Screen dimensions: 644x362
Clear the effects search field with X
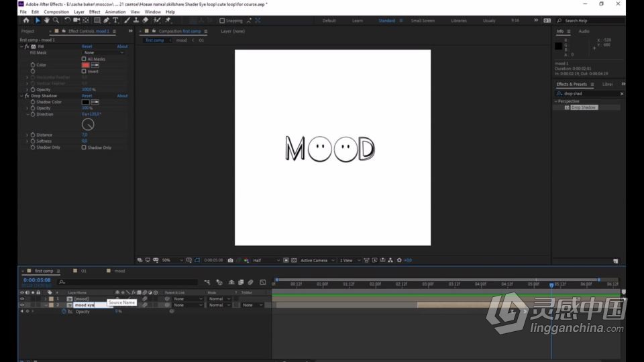(622, 94)
